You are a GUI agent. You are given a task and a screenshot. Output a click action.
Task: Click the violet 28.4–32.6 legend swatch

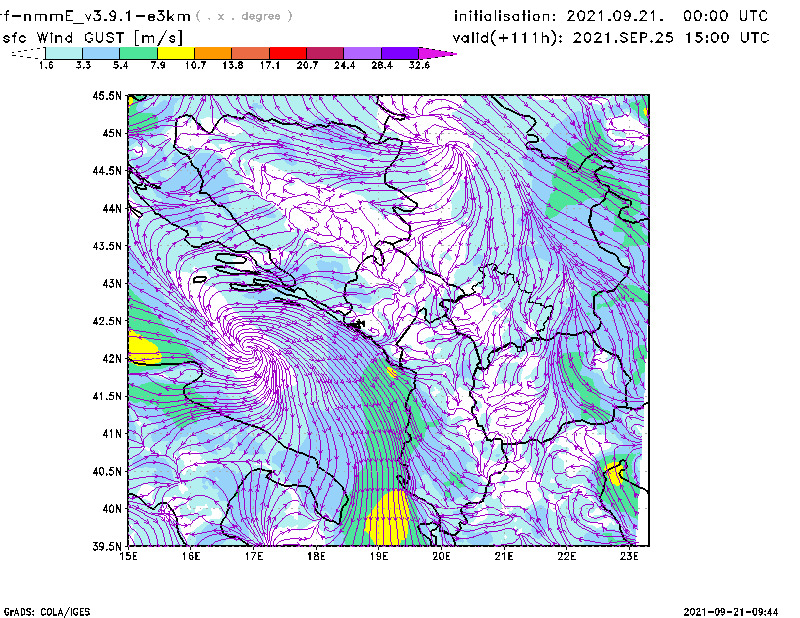pyautogui.click(x=400, y=53)
